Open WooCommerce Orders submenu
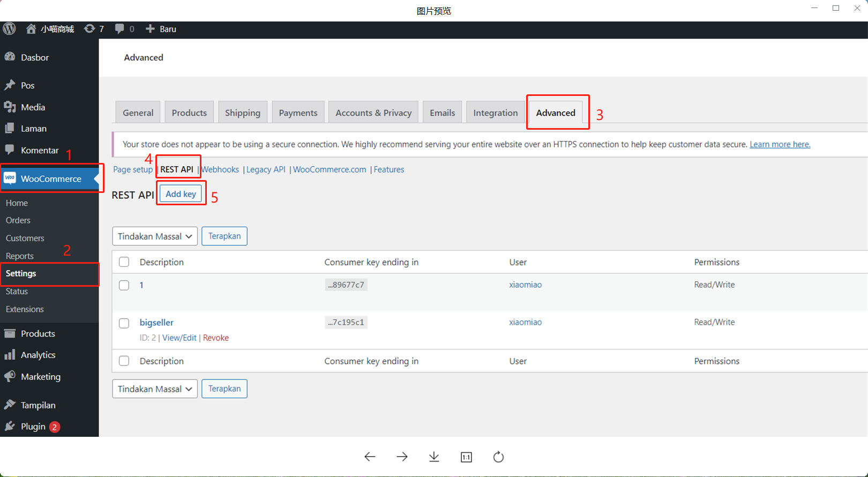Screen dimensions: 868x477 point(18,220)
